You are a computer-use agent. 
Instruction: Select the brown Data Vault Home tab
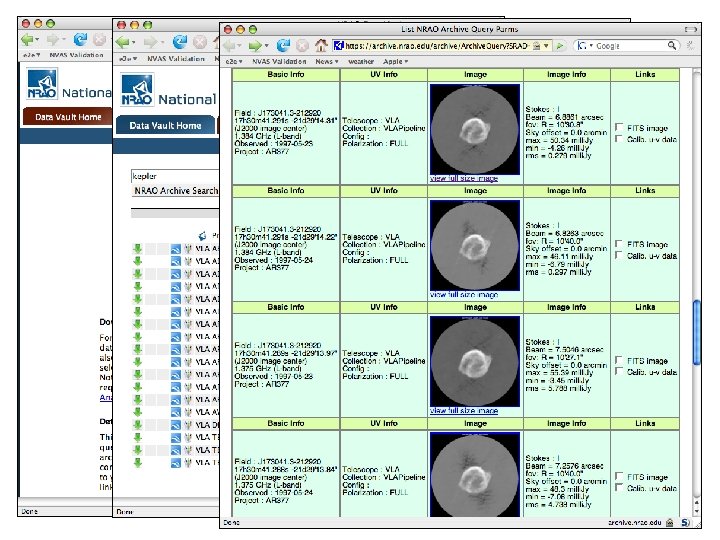68,117
